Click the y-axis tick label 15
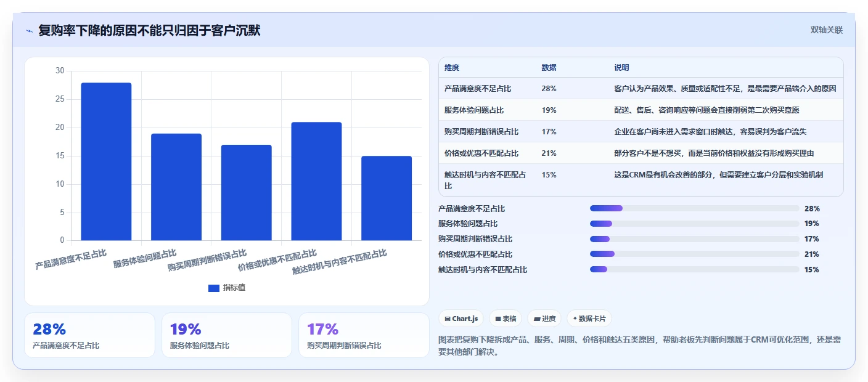Screen dimensions: 868x382 point(60,156)
